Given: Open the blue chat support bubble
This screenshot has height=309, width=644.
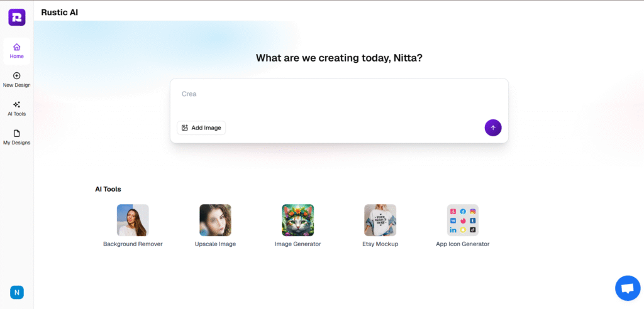Looking at the screenshot, I should [627, 288].
